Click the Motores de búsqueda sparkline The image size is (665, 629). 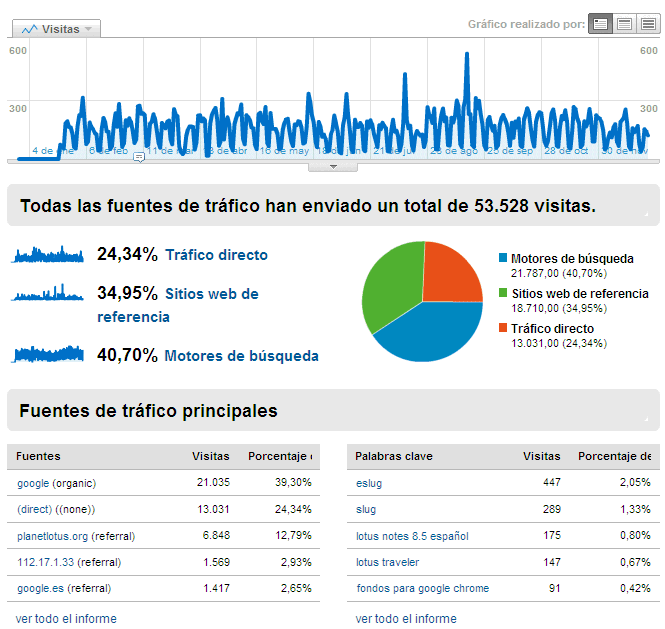[x=48, y=355]
